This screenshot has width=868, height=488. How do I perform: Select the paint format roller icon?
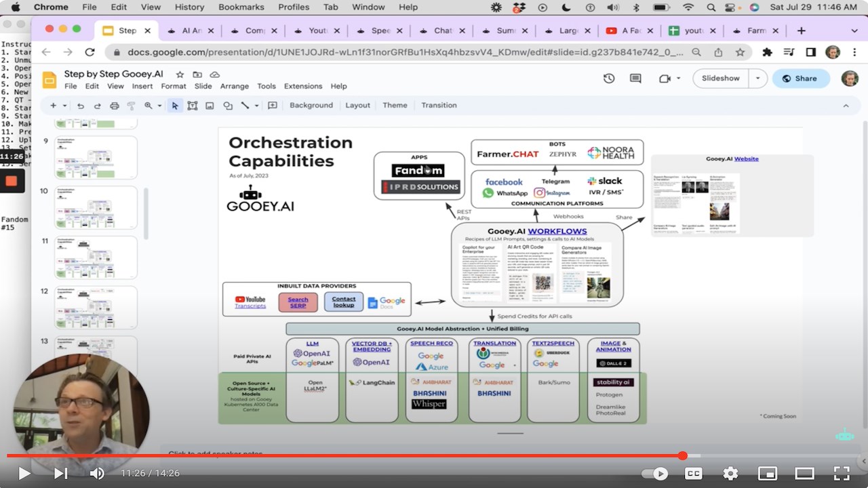(132, 106)
